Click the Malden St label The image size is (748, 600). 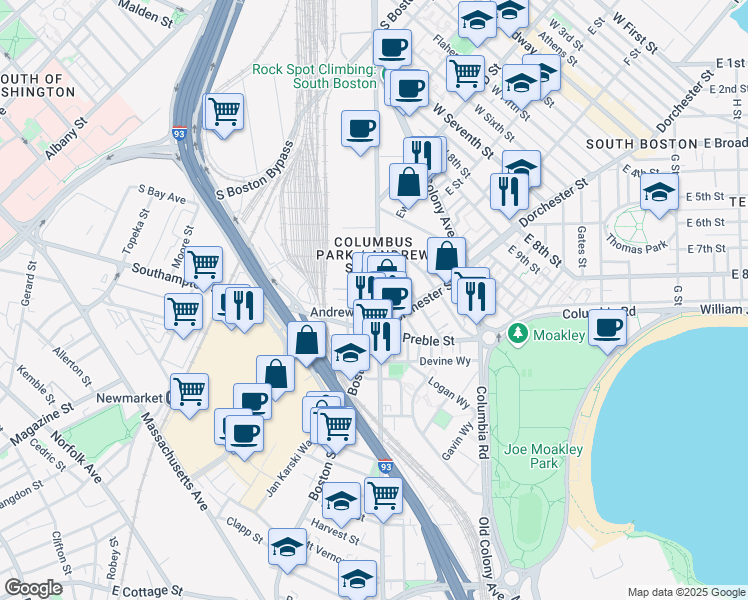click(145, 13)
